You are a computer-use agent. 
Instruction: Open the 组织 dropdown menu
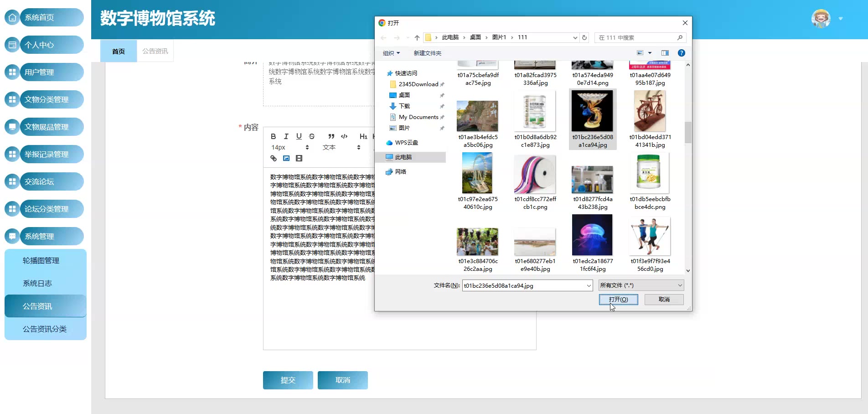[392, 53]
